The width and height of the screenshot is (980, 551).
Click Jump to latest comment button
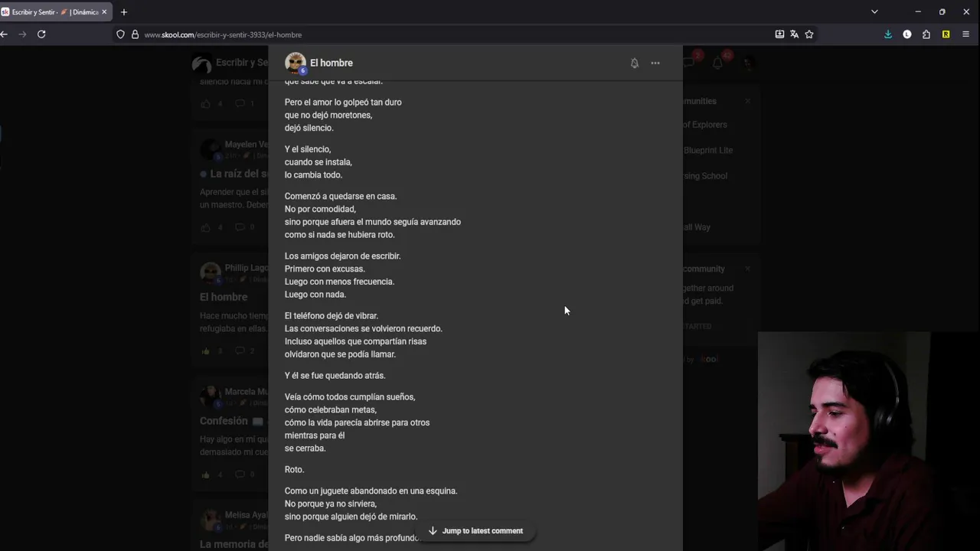pos(475,531)
